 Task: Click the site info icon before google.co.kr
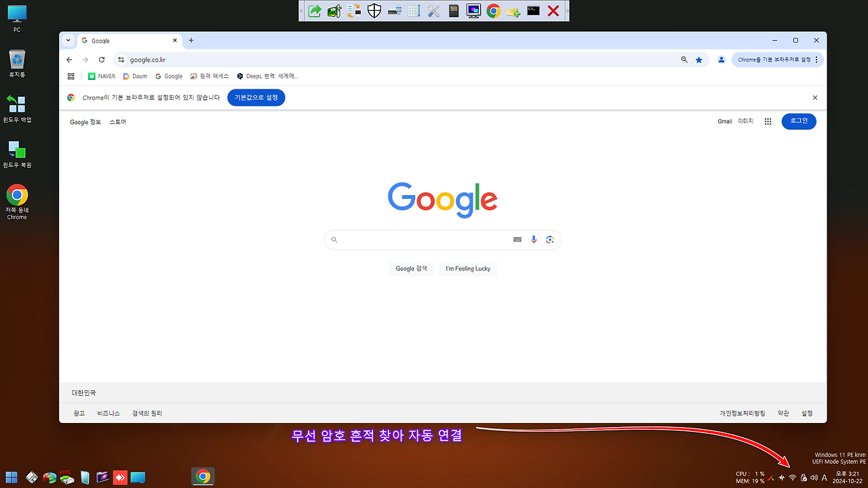(x=121, y=60)
